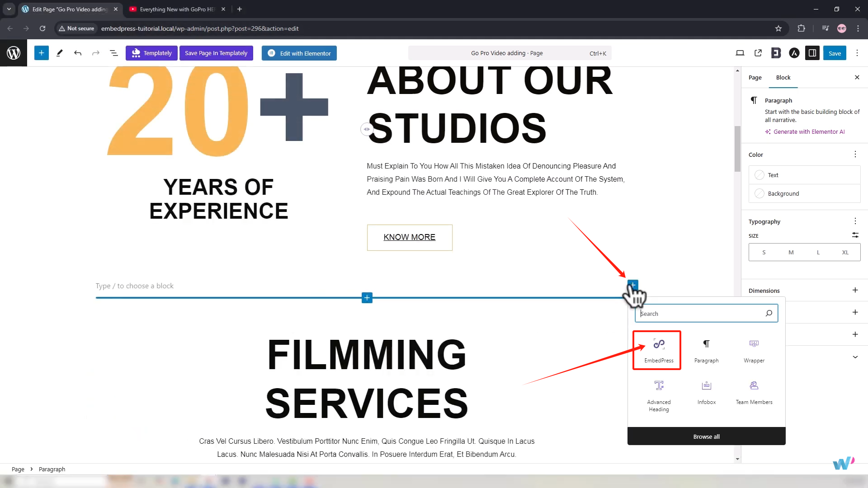The height and width of the screenshot is (488, 868).
Task: Open Color options three-dot menu
Action: (855, 155)
